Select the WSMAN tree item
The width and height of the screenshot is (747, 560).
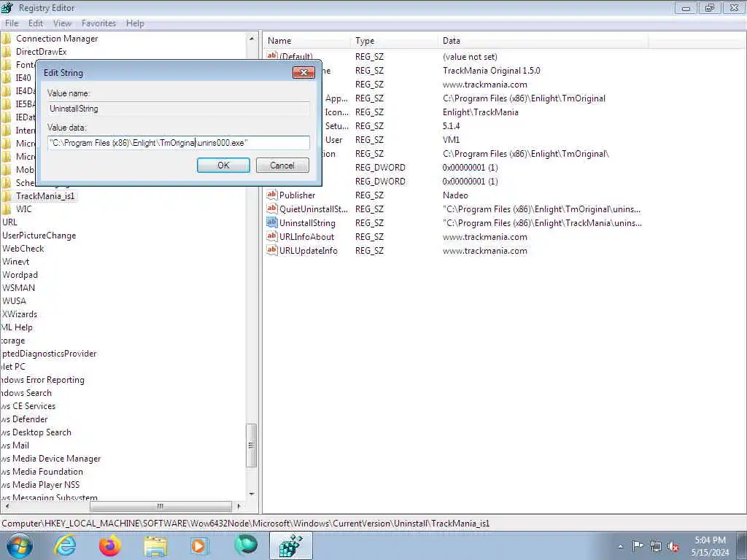click(x=18, y=287)
